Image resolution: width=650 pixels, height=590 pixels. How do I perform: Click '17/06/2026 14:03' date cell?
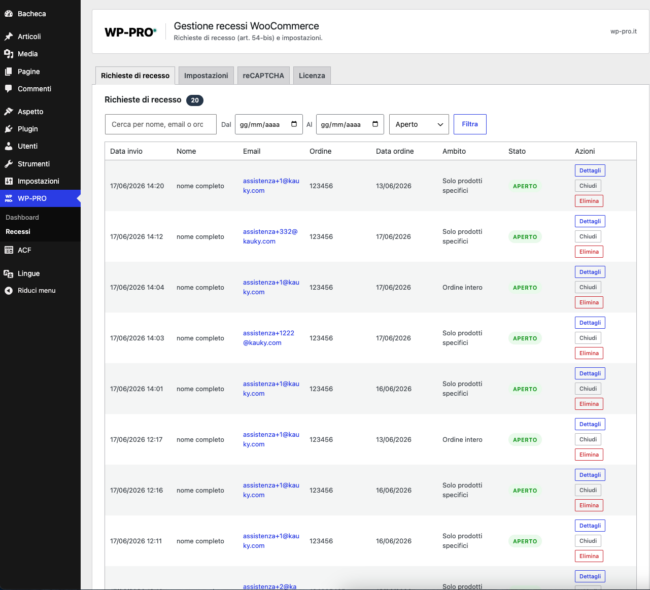click(137, 338)
